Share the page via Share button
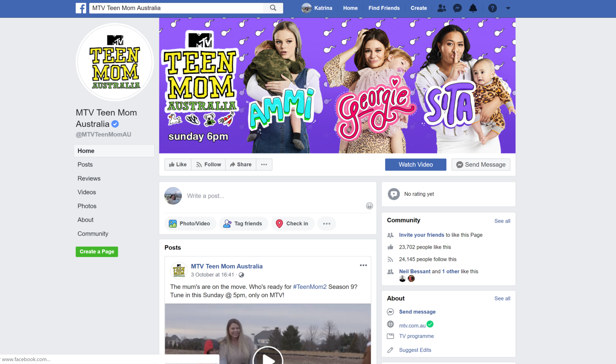Viewport: 616px width, 364px height. (241, 165)
